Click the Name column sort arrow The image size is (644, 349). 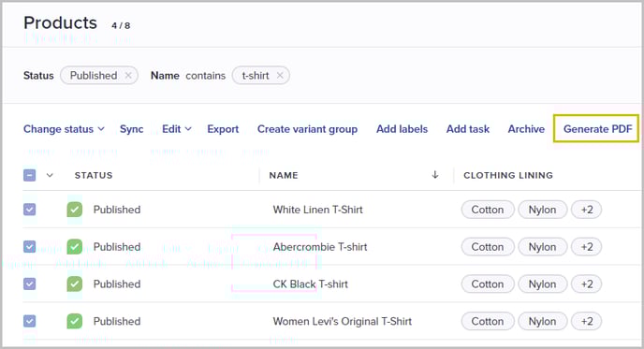(435, 175)
